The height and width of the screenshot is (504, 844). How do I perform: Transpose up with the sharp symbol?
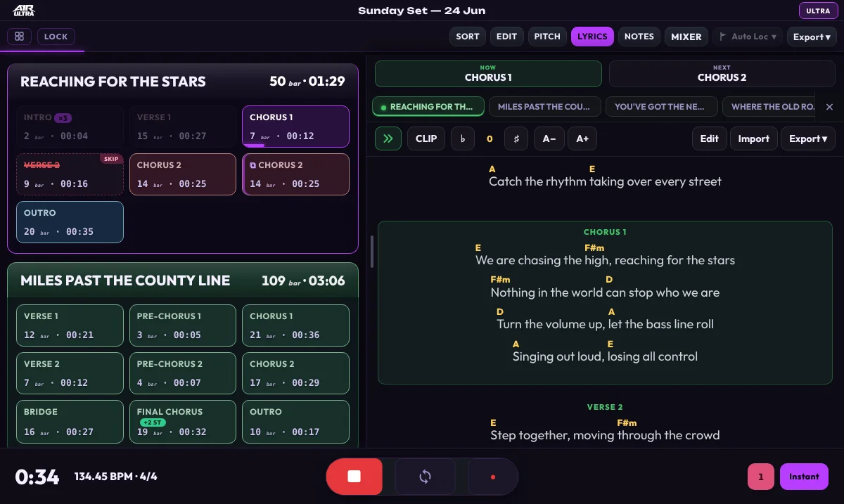click(x=516, y=138)
